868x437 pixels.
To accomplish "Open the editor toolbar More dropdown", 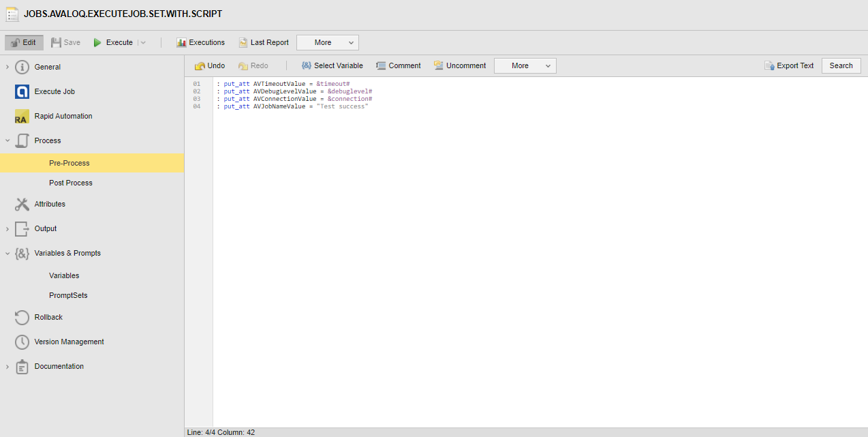I will 525,65.
